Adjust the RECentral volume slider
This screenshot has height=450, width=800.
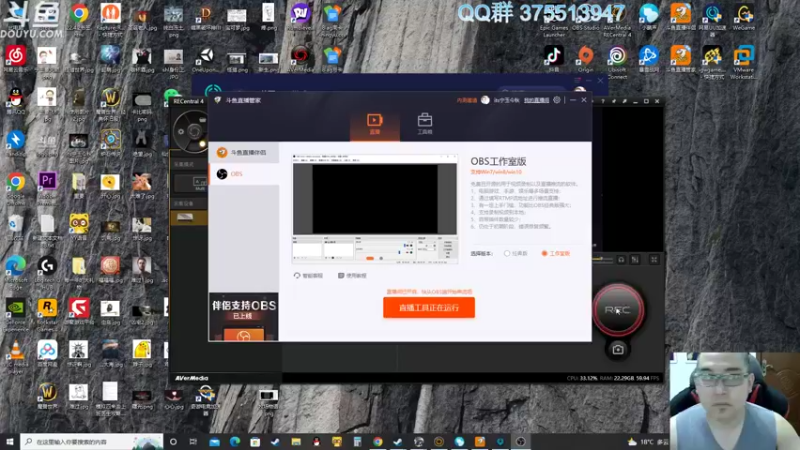coord(602,260)
